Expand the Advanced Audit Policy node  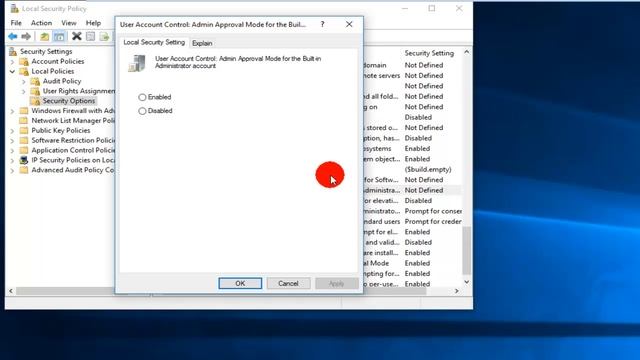tap(12, 170)
